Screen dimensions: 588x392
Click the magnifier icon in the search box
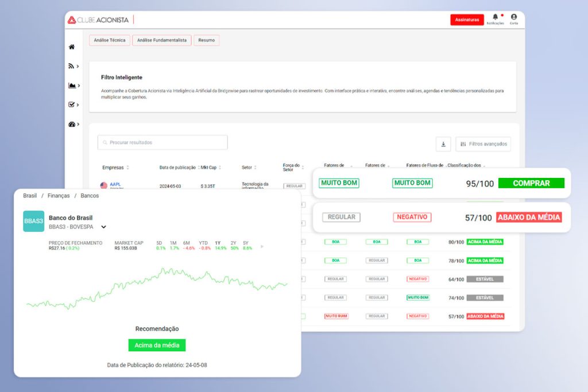[105, 142]
